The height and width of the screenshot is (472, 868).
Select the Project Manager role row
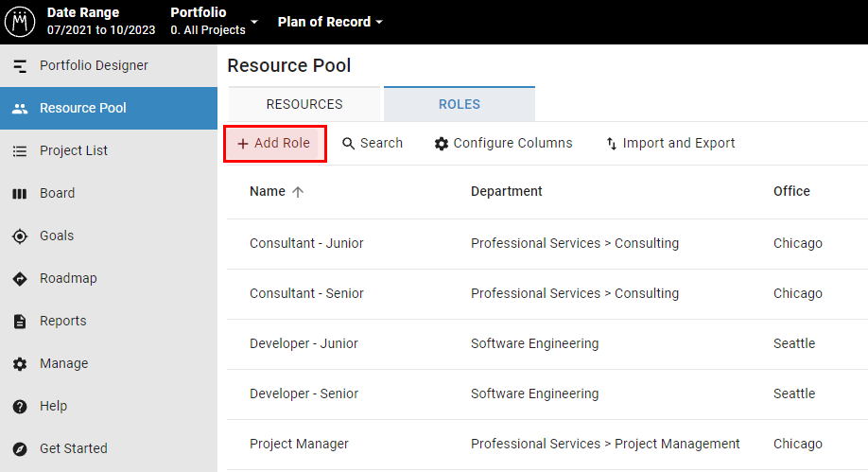pyautogui.click(x=547, y=445)
